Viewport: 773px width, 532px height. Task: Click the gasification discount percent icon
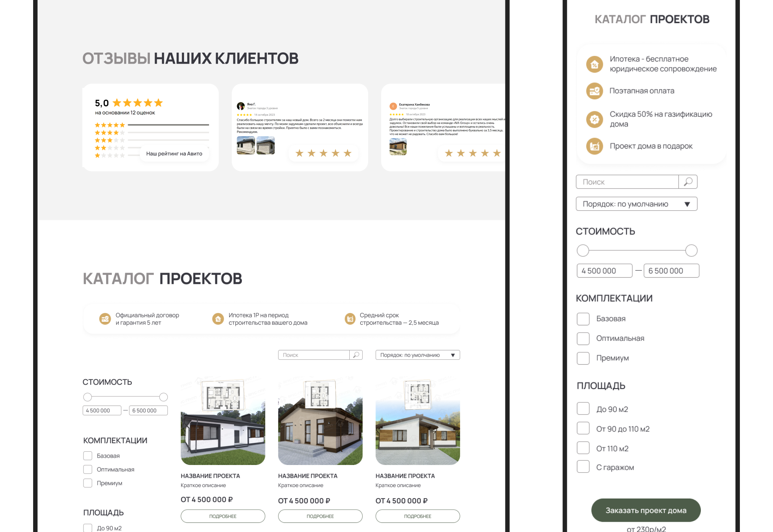[x=594, y=119]
